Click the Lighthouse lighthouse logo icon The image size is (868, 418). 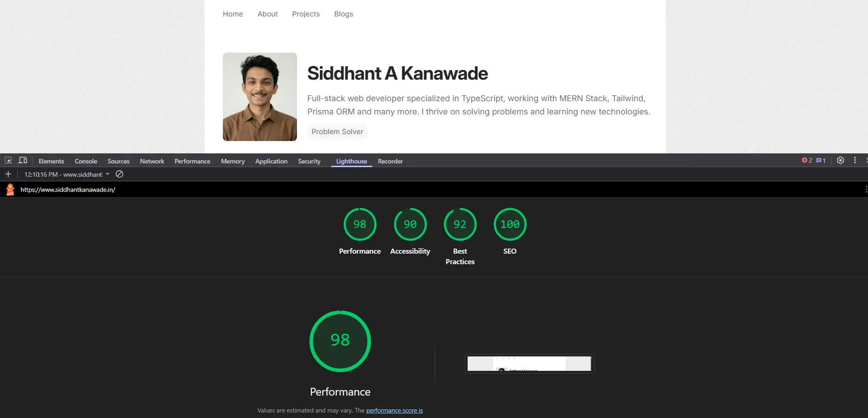[x=10, y=189]
